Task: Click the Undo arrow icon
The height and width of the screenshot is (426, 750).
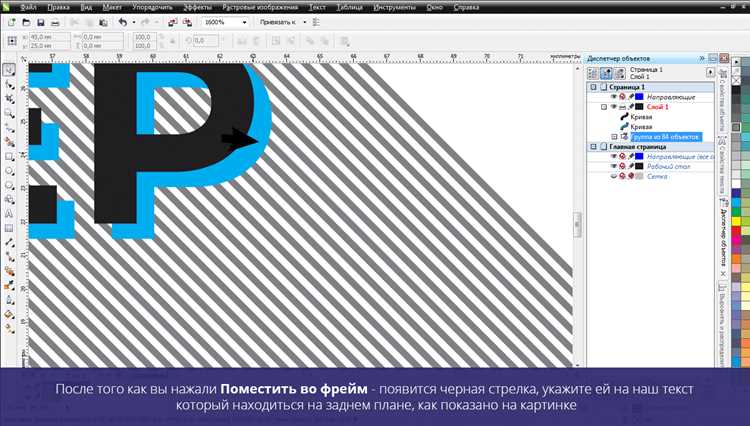Action: (x=123, y=22)
